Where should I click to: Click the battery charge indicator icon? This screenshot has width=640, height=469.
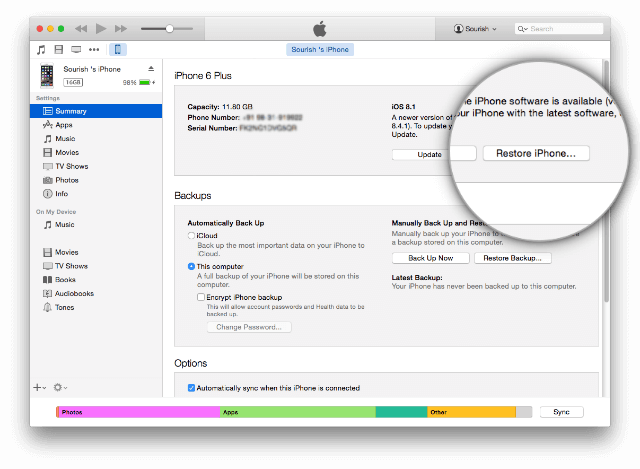point(145,82)
